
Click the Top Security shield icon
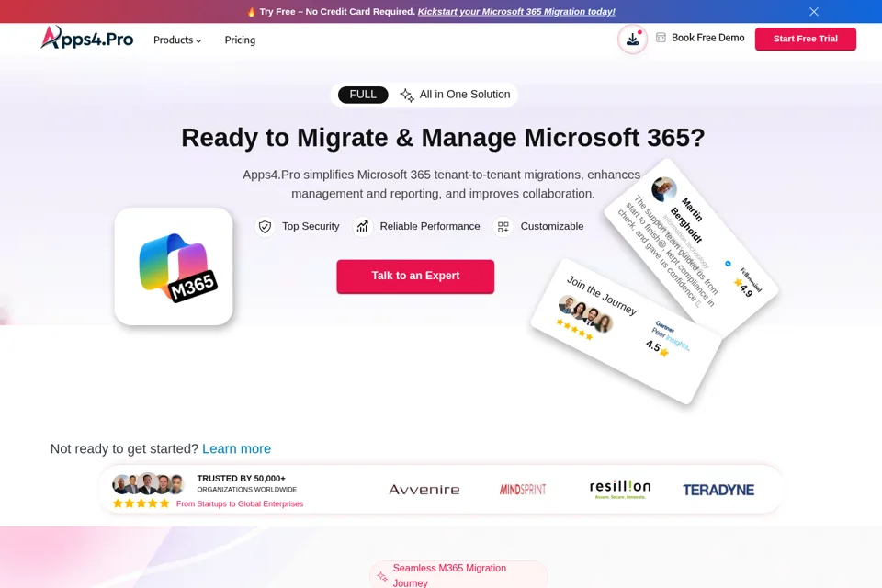pos(265,227)
